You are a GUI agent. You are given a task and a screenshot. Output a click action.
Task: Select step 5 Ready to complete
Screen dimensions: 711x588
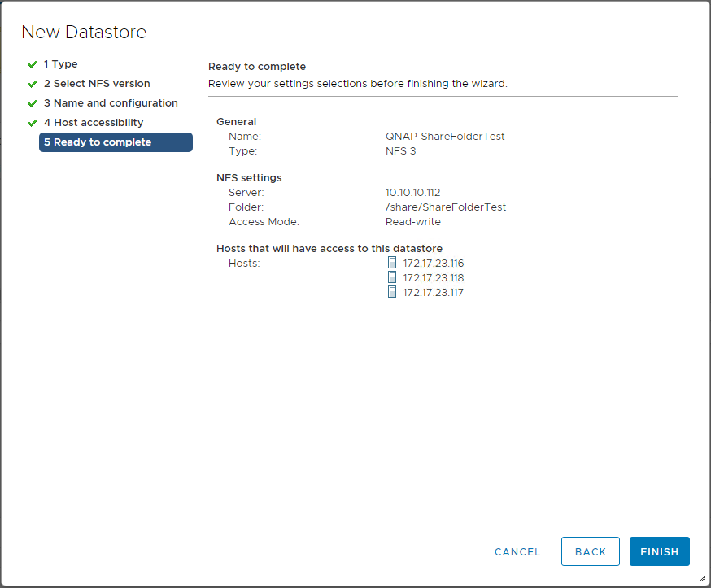116,142
